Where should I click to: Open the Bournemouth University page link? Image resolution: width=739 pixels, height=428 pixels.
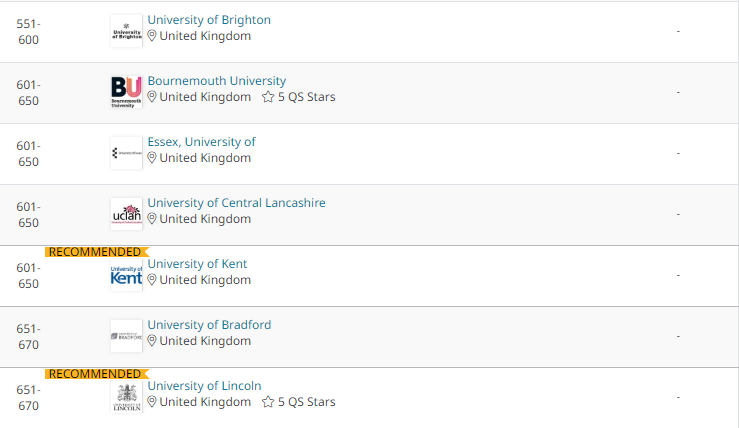coord(217,81)
